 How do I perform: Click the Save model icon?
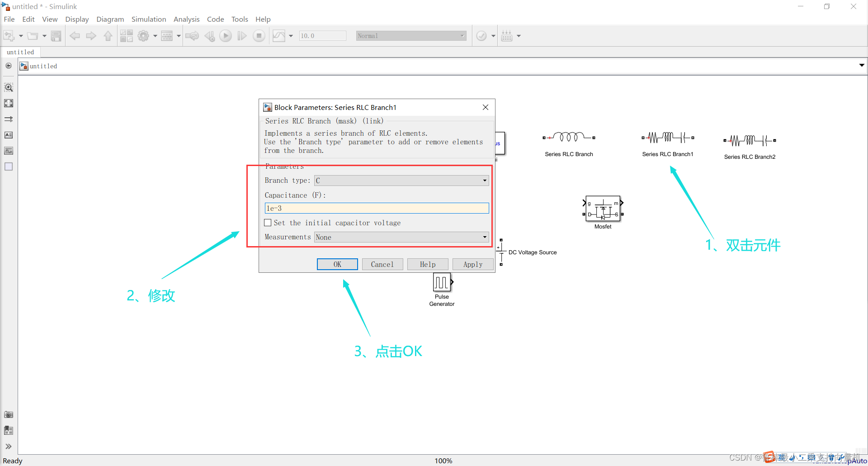click(x=56, y=36)
